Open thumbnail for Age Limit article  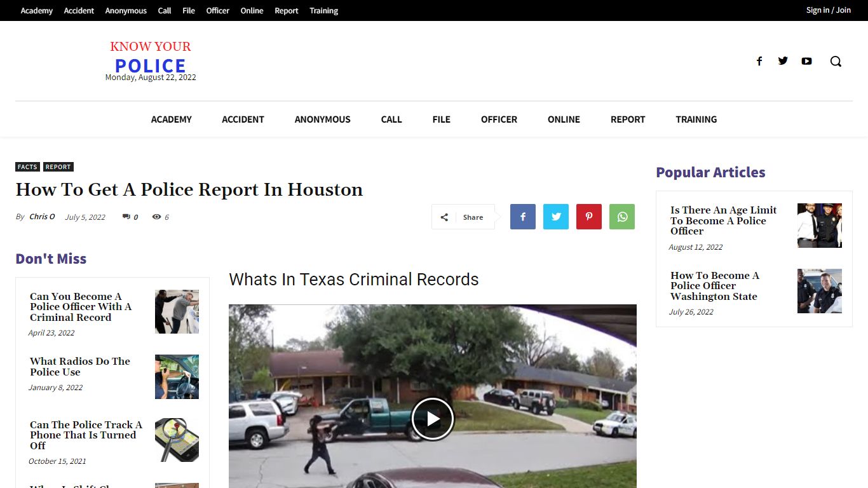click(820, 226)
